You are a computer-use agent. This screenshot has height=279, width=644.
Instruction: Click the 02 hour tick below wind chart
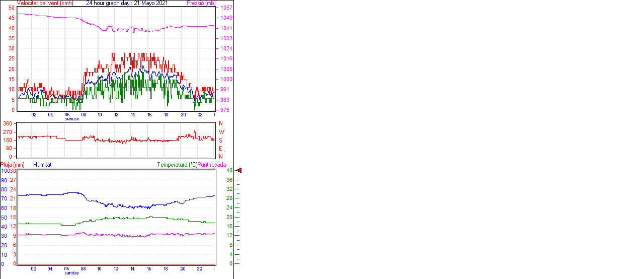(34, 114)
